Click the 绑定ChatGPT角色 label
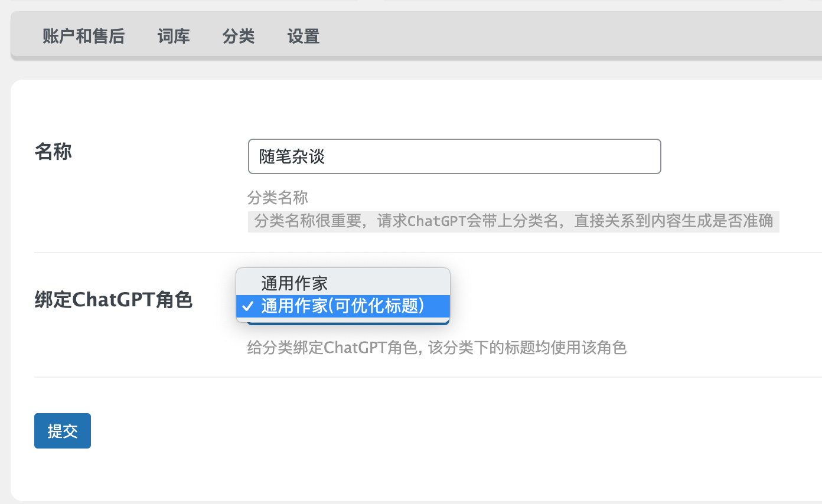The image size is (822, 504). click(x=113, y=300)
